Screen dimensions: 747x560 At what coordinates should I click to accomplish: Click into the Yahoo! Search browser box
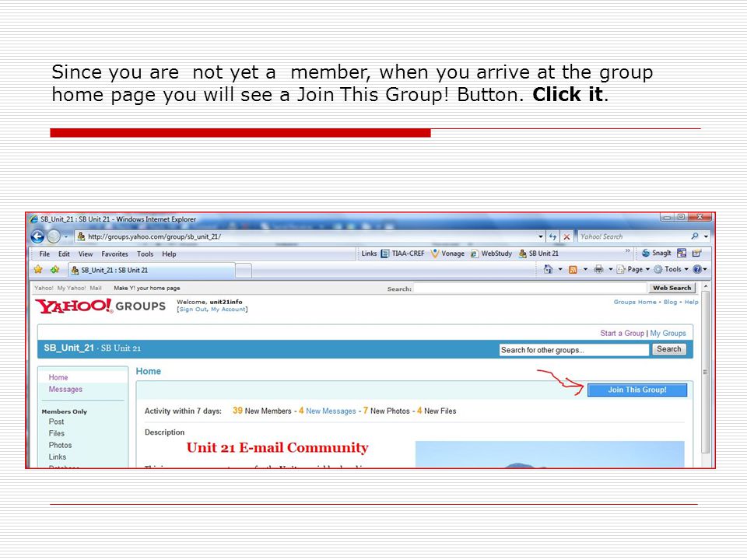point(633,236)
